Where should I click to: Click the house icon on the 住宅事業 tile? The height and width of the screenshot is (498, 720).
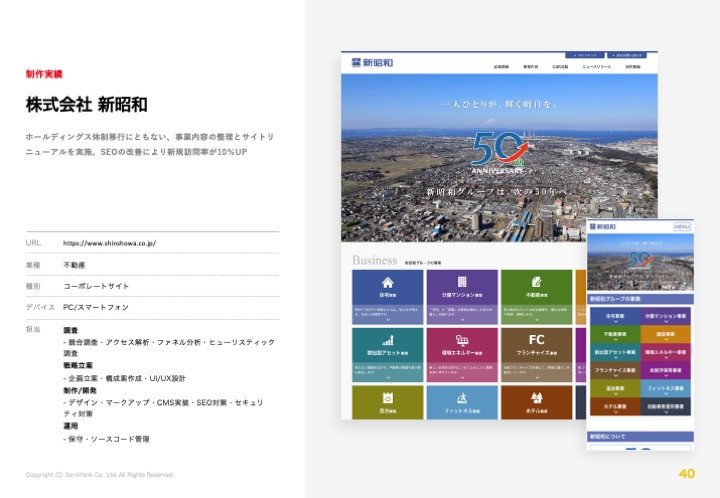388,282
